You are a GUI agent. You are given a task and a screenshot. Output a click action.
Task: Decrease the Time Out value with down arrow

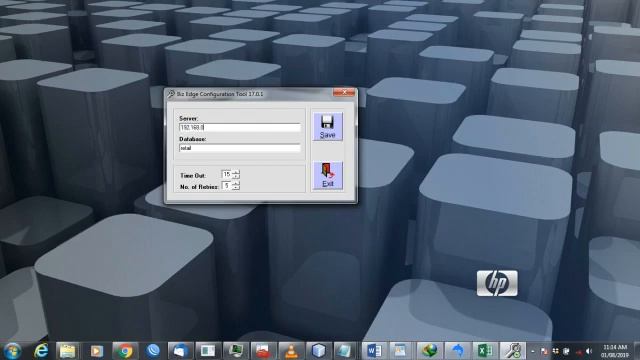pos(236,177)
